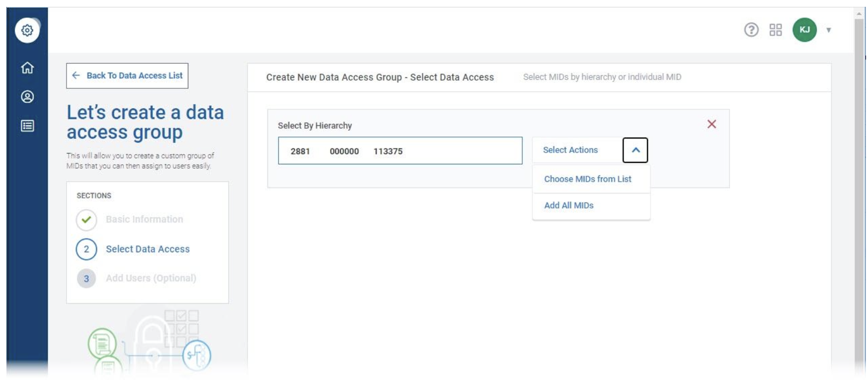Open the apps grid icon

click(x=775, y=30)
